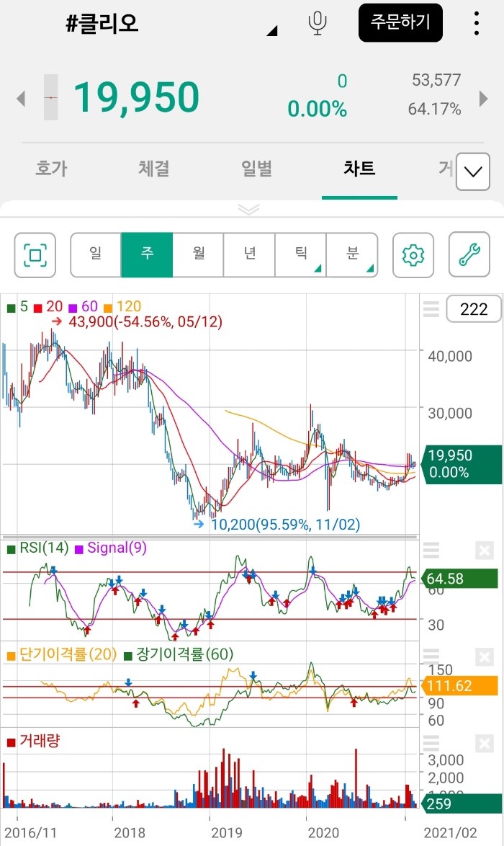Tap the microphone voice search icon
The image size is (504, 846).
(318, 22)
